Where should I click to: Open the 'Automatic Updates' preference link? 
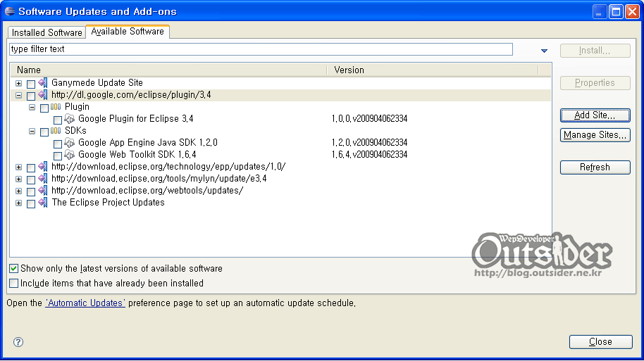click(85, 303)
